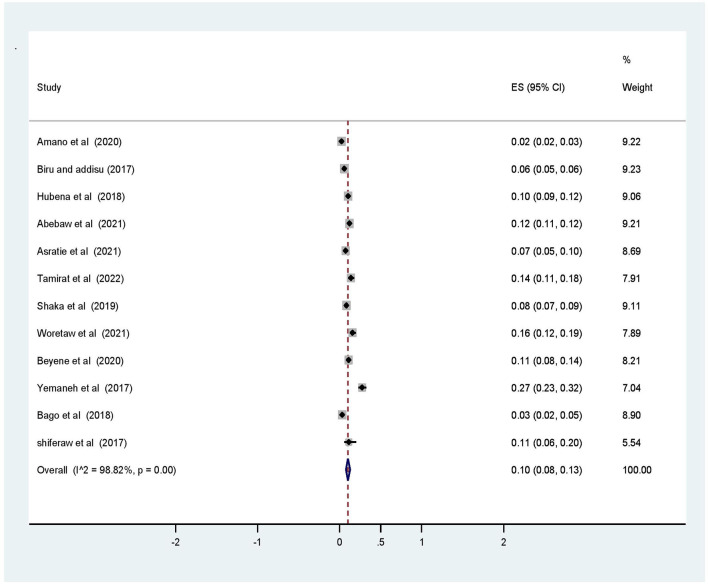Click weight value '9.22'
This screenshot has width=708, height=585.
(x=631, y=142)
